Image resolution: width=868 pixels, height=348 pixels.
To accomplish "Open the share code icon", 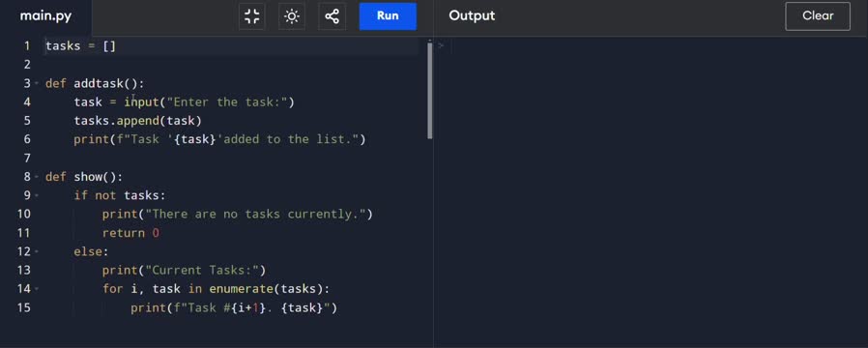I will (333, 16).
